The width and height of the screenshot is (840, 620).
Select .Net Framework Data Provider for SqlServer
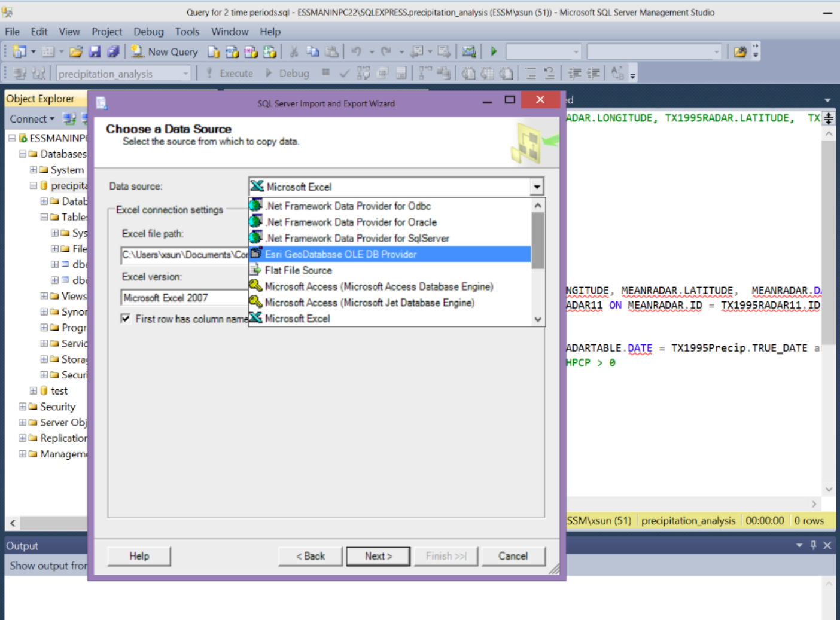pos(389,238)
